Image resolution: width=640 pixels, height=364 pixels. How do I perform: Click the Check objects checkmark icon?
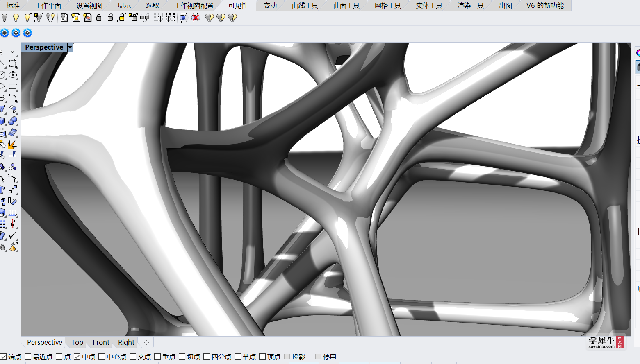click(13, 235)
